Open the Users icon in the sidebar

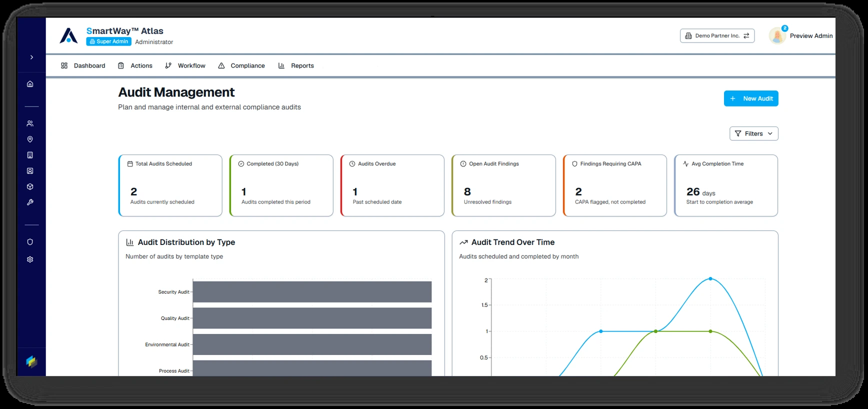[x=30, y=123]
